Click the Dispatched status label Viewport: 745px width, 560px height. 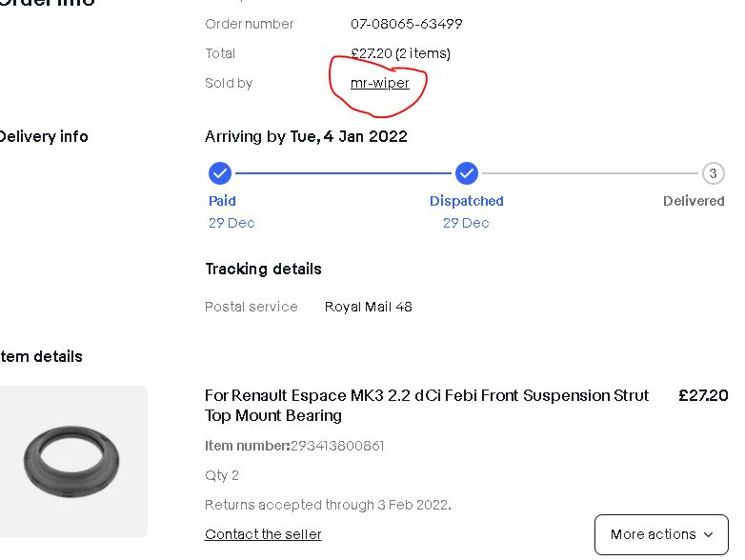pyautogui.click(x=466, y=201)
